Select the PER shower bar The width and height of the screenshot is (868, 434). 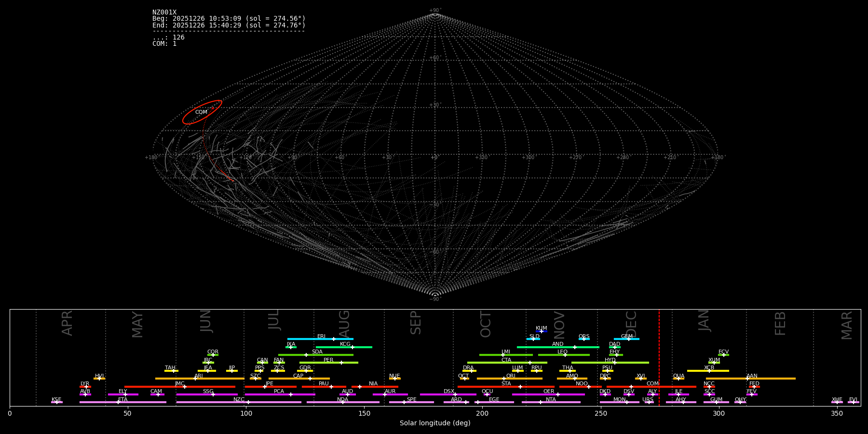click(329, 363)
